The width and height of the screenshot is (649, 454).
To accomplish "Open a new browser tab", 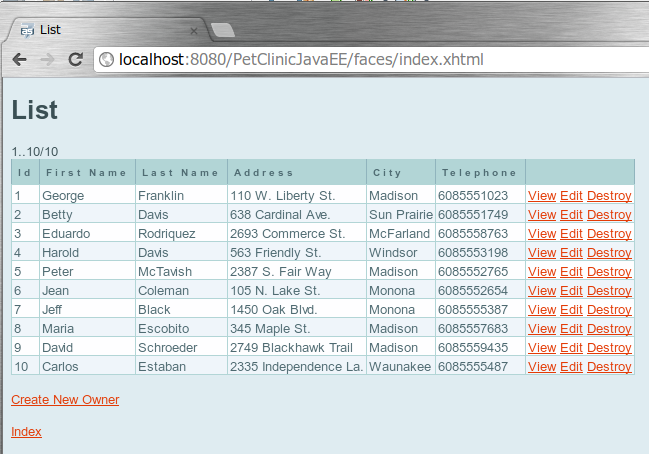I will click(223, 30).
